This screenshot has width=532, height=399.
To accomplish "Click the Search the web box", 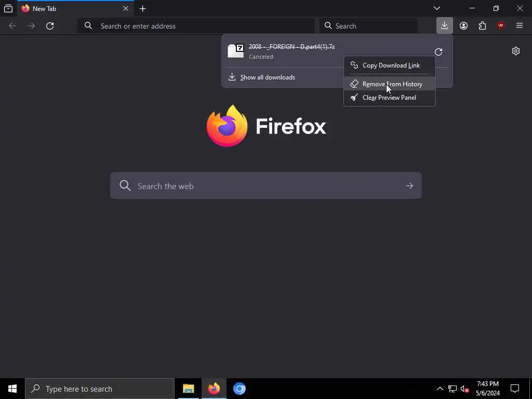I will (266, 185).
